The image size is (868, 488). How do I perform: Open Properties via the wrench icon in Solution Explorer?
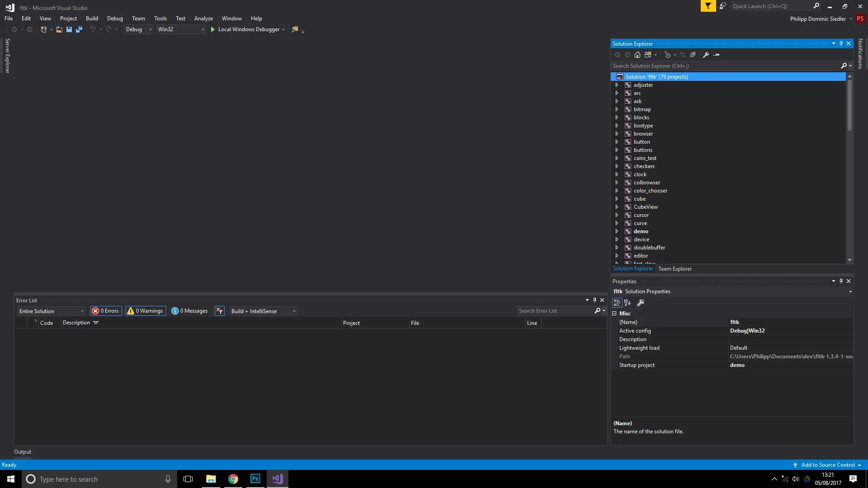tap(706, 55)
